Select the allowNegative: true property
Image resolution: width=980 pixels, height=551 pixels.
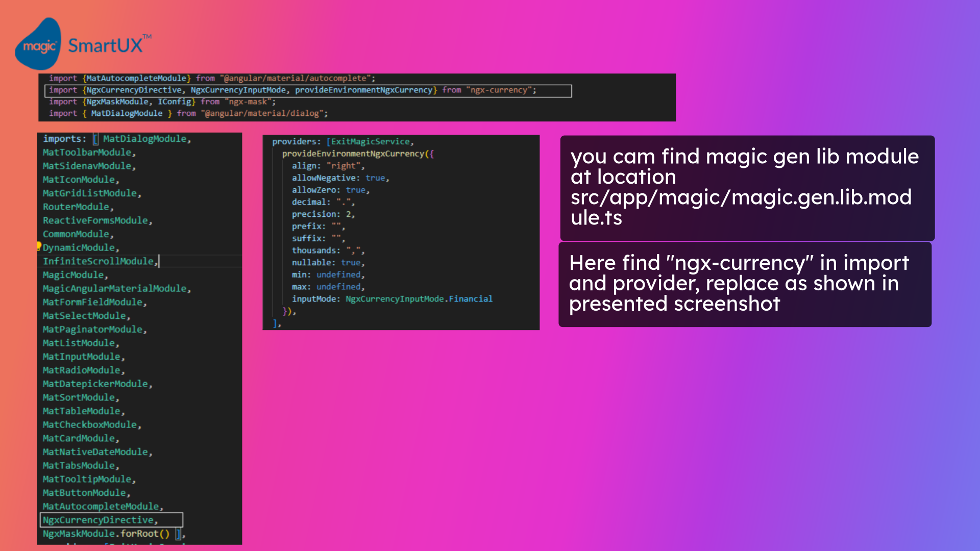(x=339, y=178)
